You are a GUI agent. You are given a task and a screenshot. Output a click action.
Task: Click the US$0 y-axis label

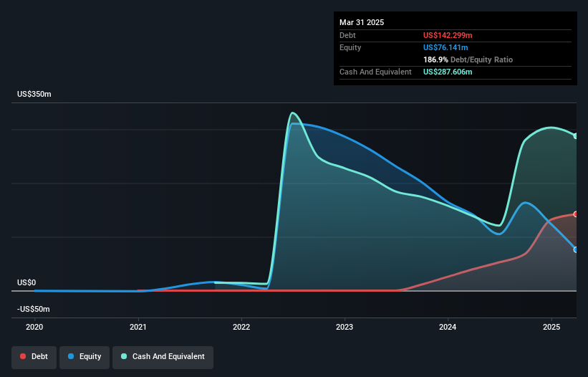[26, 282]
